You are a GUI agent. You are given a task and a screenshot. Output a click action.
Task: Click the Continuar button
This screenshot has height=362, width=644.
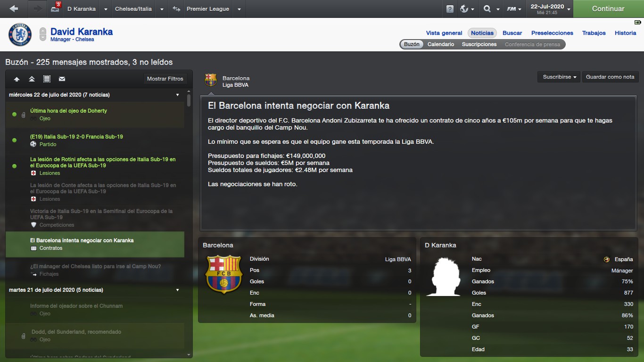click(x=608, y=8)
